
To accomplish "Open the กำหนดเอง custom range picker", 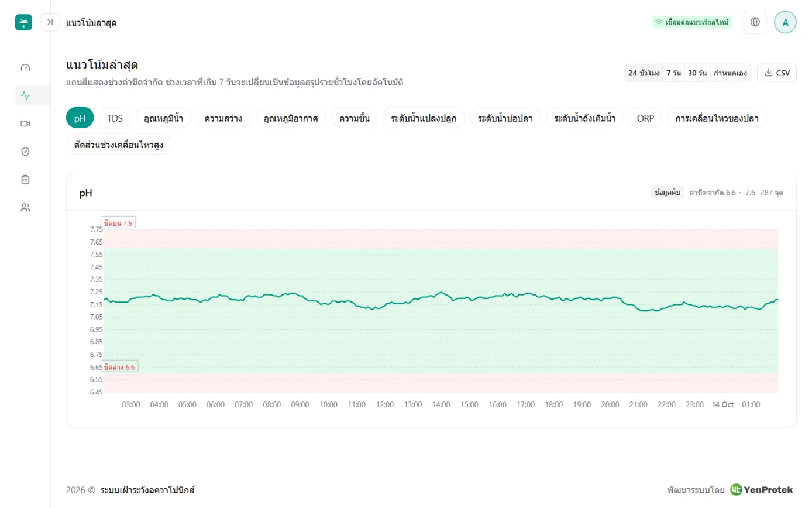I will coord(731,73).
